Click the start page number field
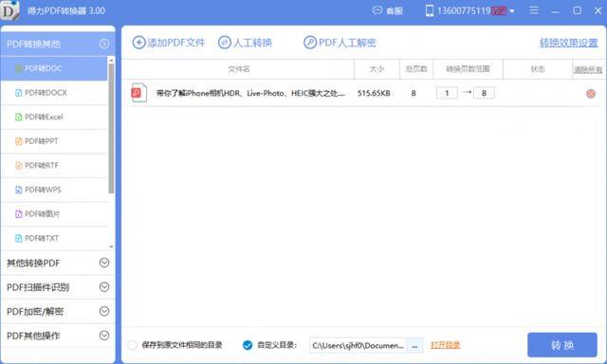 [447, 93]
